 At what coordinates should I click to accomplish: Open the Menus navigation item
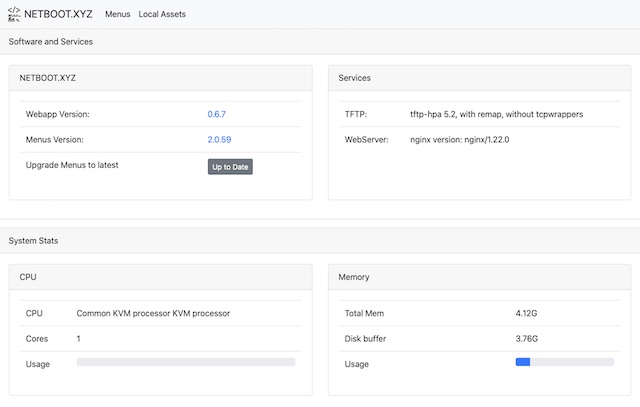point(117,14)
